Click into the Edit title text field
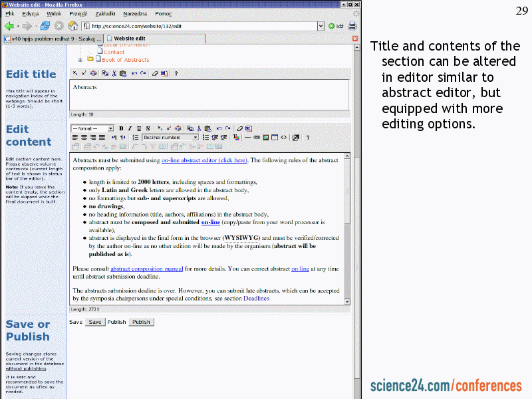The height and width of the screenshot is (399, 532). 209,94
